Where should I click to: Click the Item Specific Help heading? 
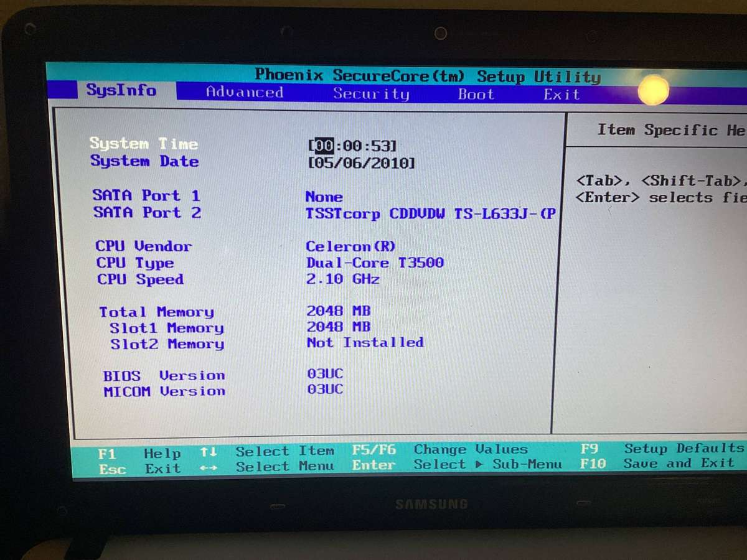point(672,130)
